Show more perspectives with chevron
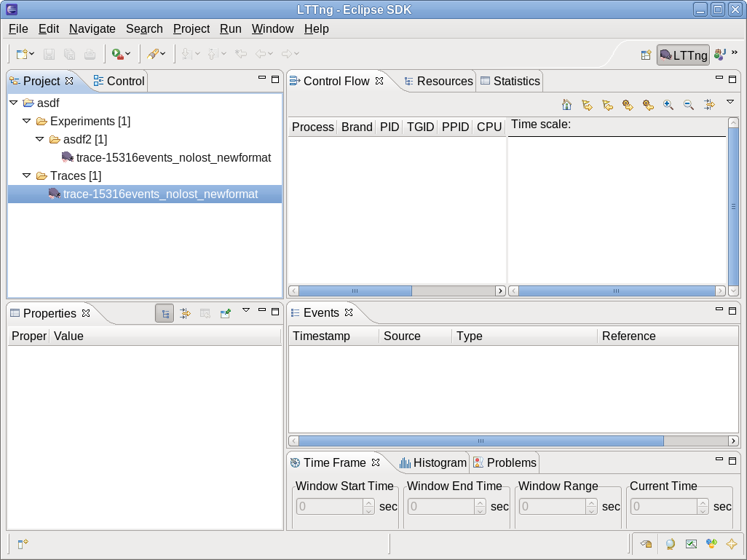Image resolution: width=747 pixels, height=560 pixels. [x=735, y=52]
